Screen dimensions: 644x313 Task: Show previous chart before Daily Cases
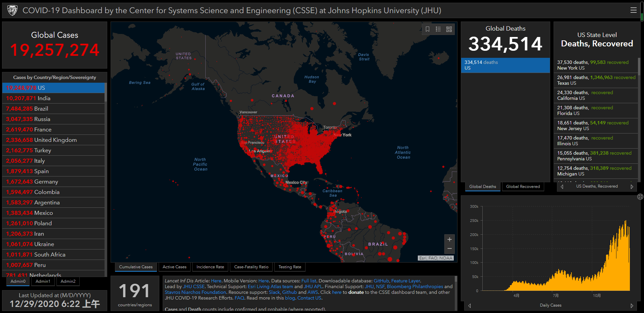point(470,306)
